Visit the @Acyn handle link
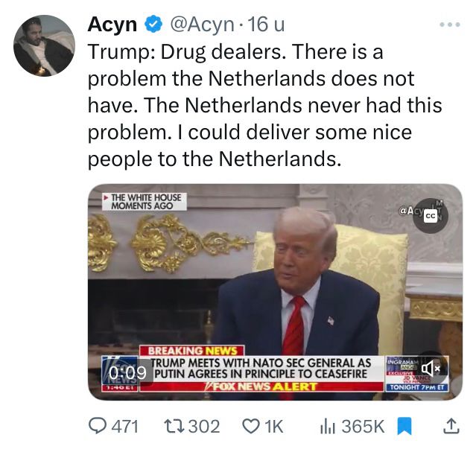Viewport: 476px width, 449px height. click(202, 25)
